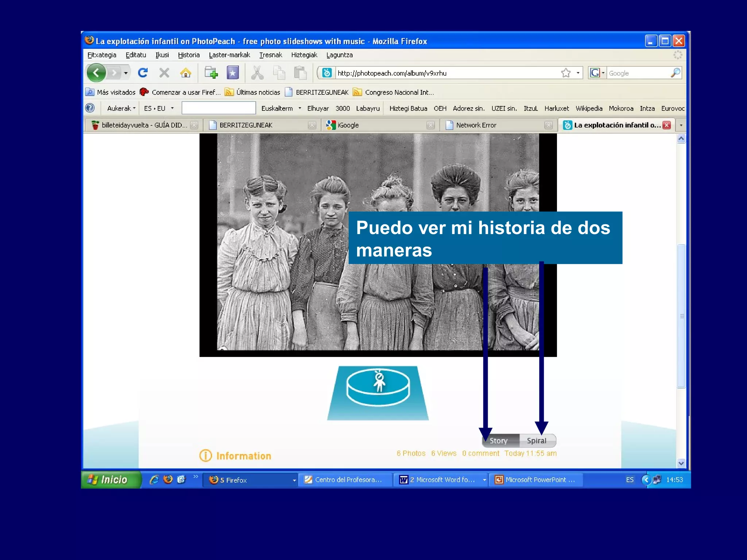This screenshot has height=560, width=747.
Task: Click the vertical page scrollbar thumb
Action: [x=681, y=316]
